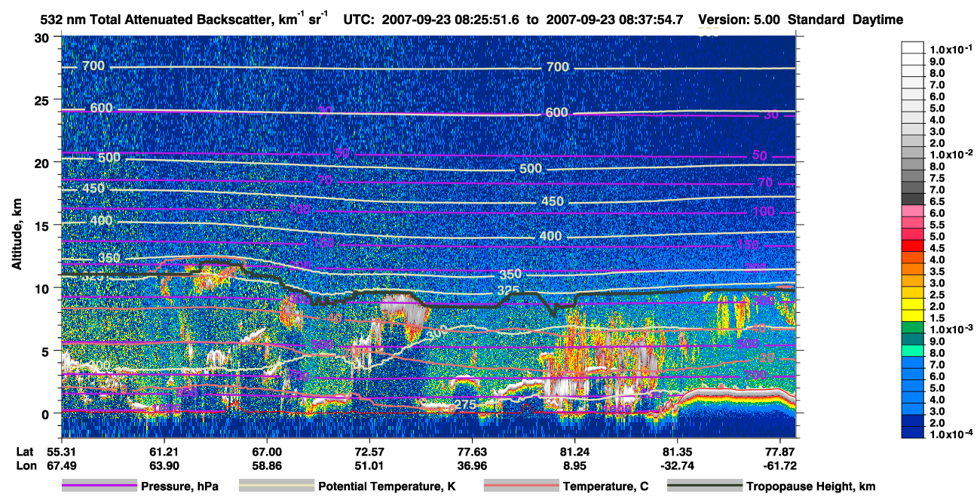Click the '325' potential temperature contour label
Image resolution: width=980 pixels, height=503 pixels.
tap(510, 291)
